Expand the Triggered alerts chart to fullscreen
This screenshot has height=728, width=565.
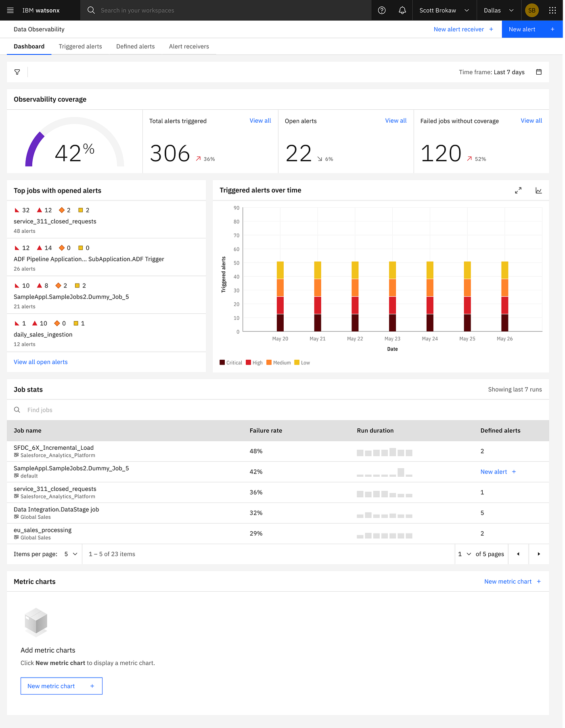[x=518, y=190]
